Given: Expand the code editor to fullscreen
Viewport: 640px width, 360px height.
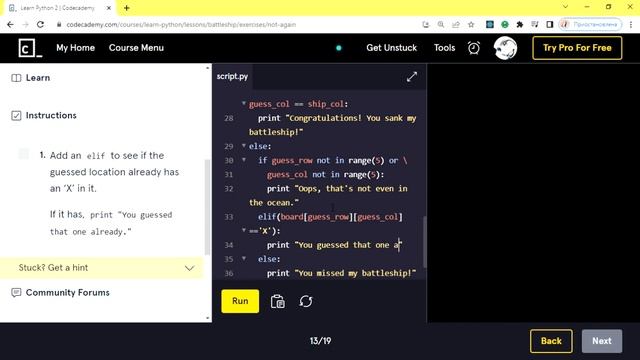Looking at the screenshot, I should click(x=412, y=77).
